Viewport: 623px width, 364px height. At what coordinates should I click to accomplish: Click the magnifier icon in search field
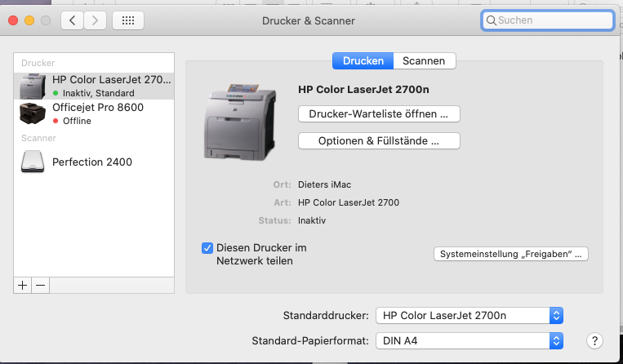(491, 20)
